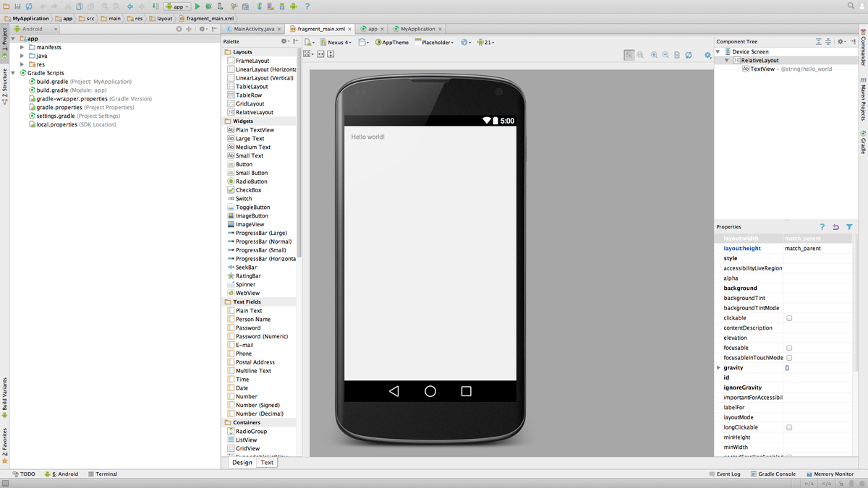Click the Help question mark in main toolbar
This screenshot has height=488, width=868.
point(307,7)
